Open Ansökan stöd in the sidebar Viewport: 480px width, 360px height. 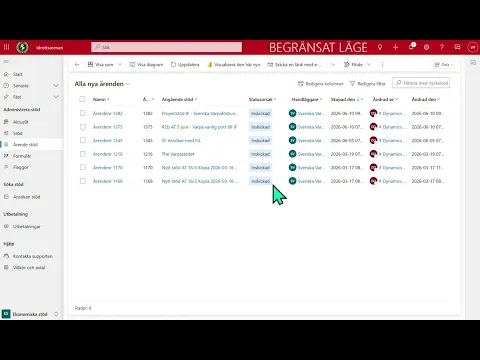point(26,197)
